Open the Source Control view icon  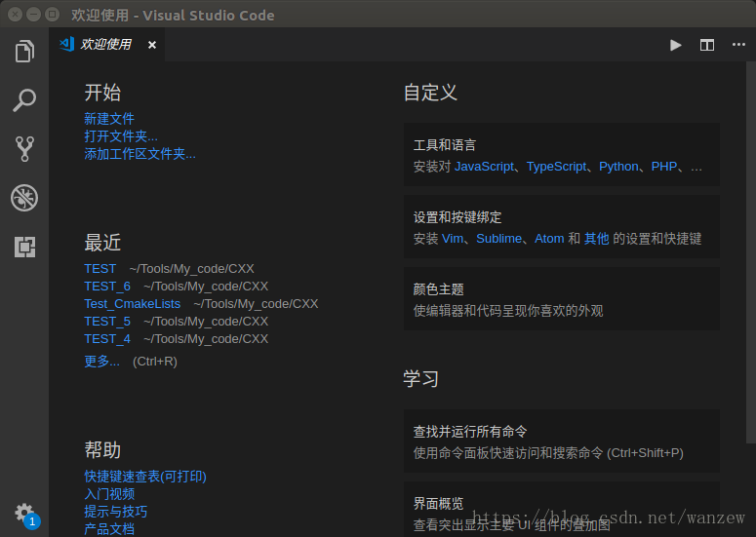coord(24,149)
